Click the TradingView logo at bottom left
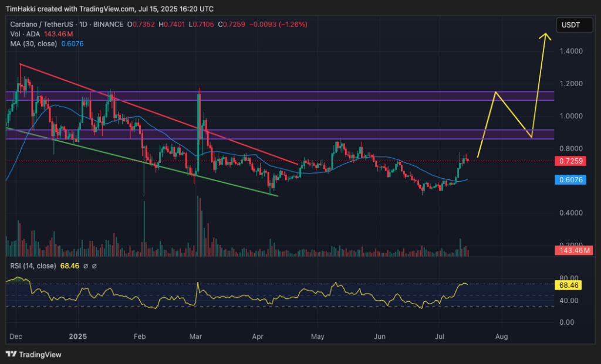The width and height of the screenshot is (601, 364). tap(34, 354)
